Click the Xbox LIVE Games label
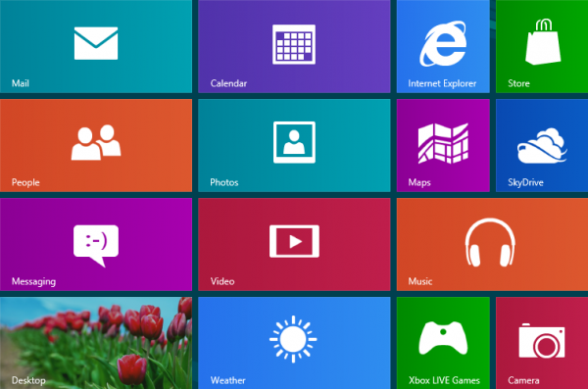 tap(444, 380)
